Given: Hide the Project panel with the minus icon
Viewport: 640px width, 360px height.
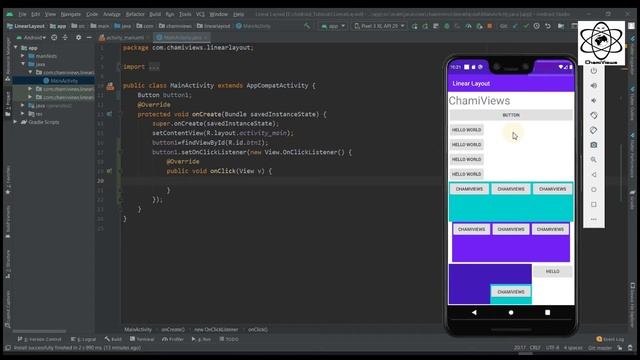Looking at the screenshot, I should point(89,37).
